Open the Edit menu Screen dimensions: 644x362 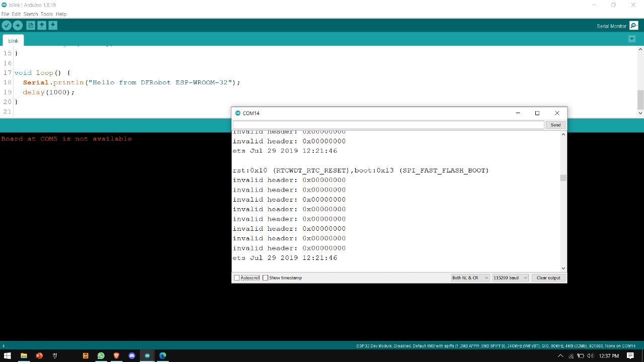click(x=16, y=14)
